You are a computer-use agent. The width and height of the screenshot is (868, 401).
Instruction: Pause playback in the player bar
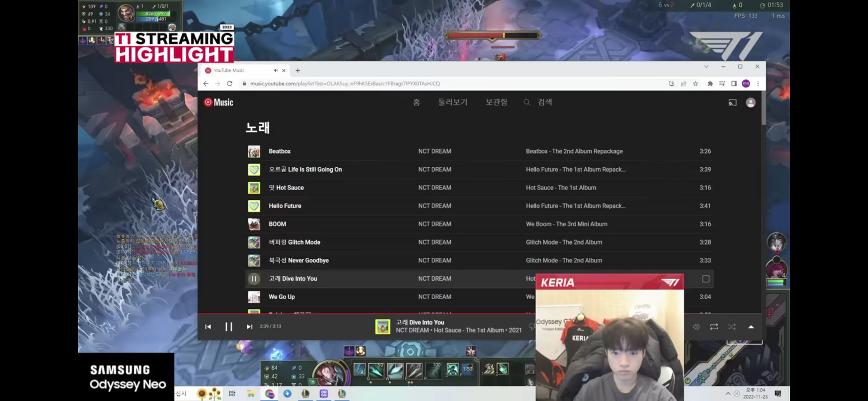(x=229, y=326)
